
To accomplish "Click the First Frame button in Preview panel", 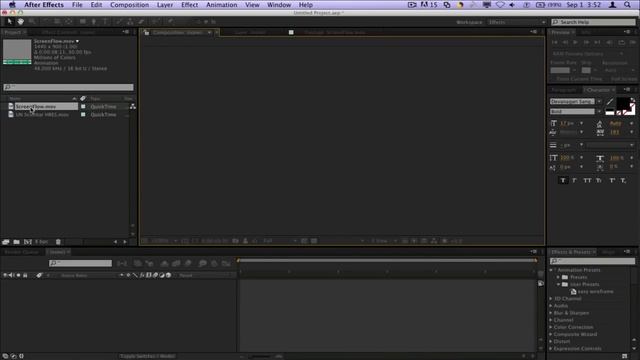I will [554, 42].
